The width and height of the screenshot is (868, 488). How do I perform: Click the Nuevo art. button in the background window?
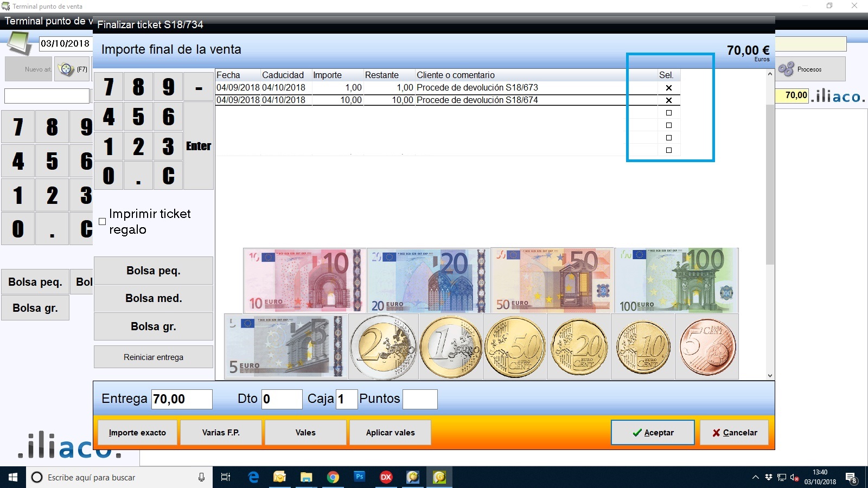29,69
